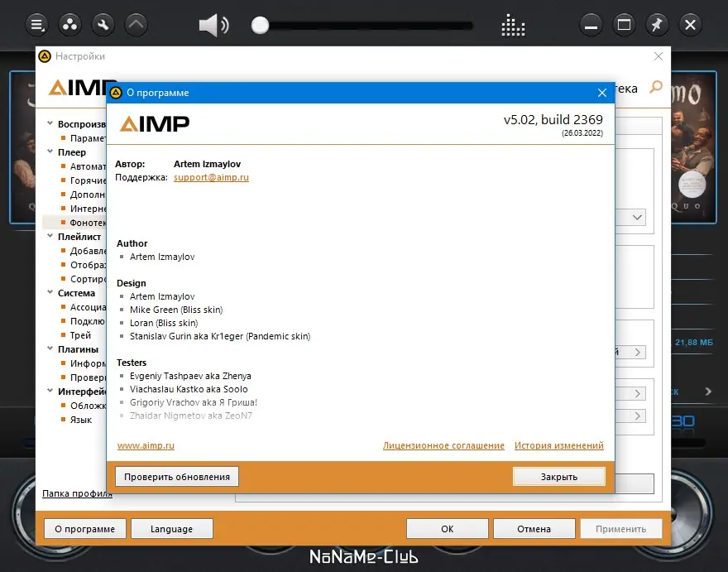Collapse the Воспроизведение tree section
728x572 pixels.
(x=50, y=123)
